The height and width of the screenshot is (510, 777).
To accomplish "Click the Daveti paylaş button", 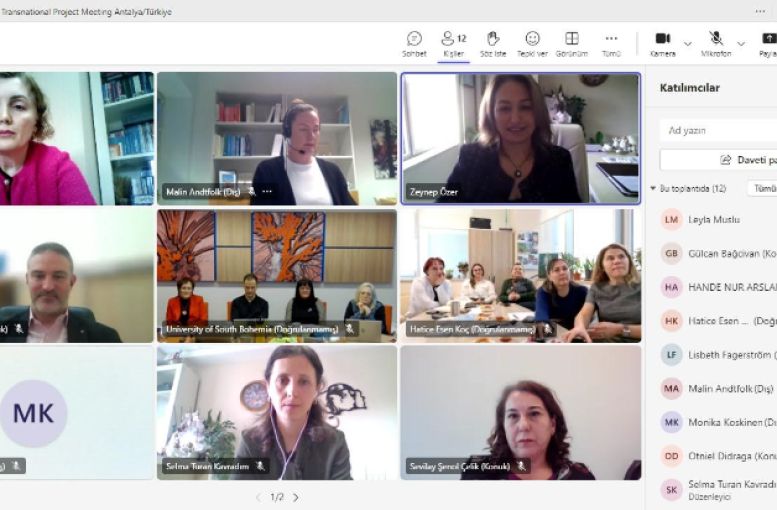I will click(719, 160).
